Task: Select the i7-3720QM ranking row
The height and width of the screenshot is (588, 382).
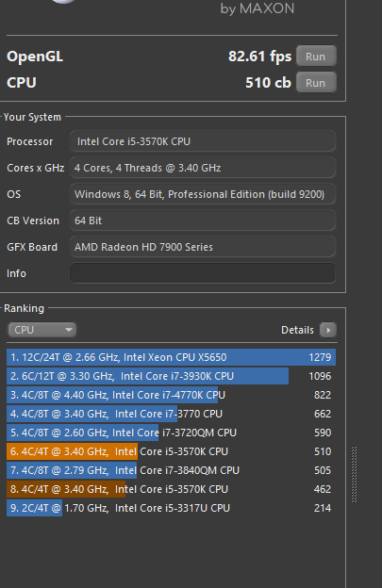Action: (x=171, y=433)
